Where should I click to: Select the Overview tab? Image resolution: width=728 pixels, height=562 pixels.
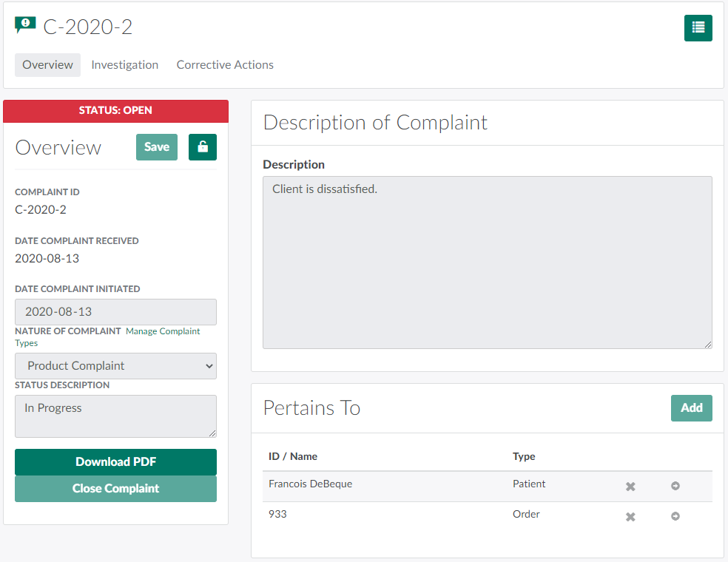pos(47,65)
